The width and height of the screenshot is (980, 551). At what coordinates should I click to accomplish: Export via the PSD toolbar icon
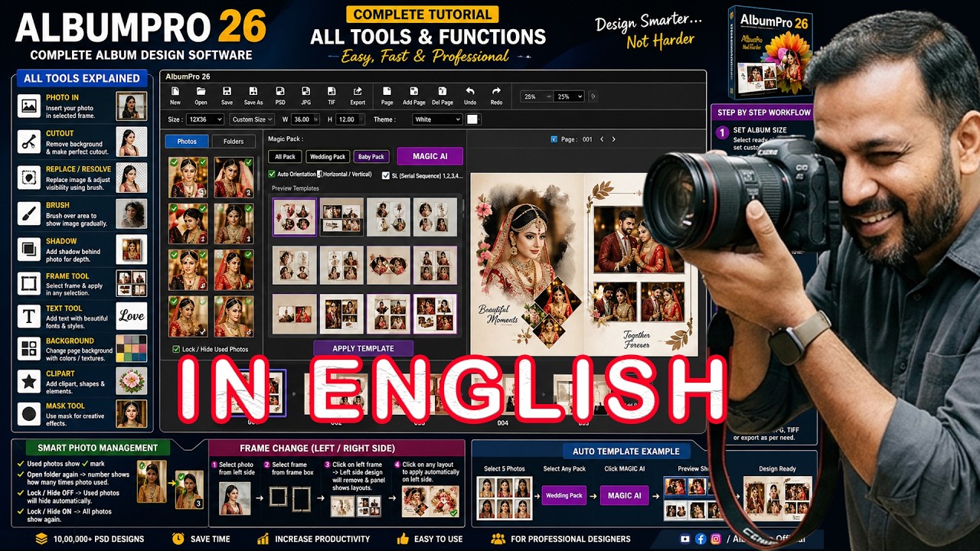click(280, 92)
